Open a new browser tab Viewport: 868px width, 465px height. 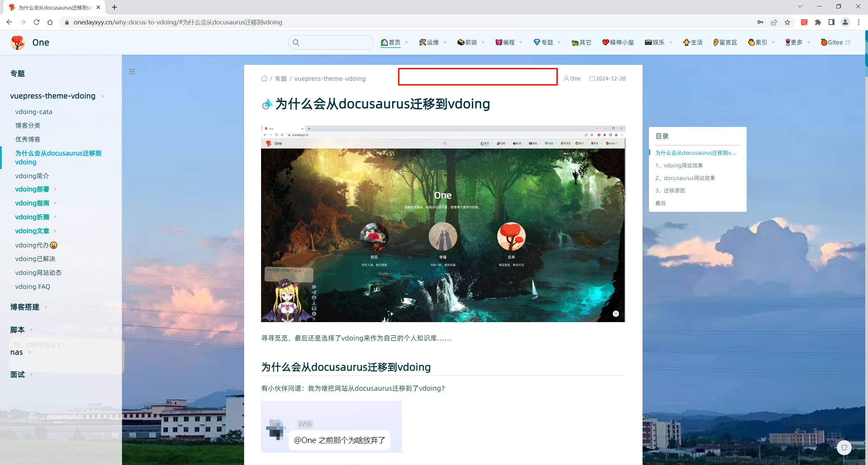(x=114, y=7)
